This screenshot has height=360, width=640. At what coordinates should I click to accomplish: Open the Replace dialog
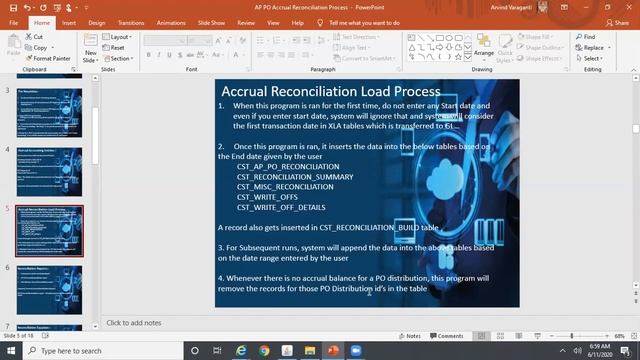click(x=589, y=48)
